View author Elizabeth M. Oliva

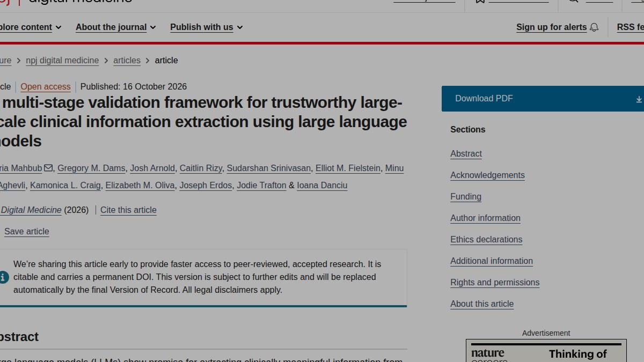[140, 186]
